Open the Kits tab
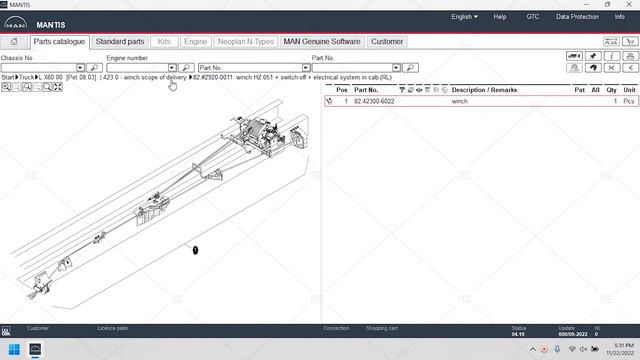This screenshot has width=640, height=360. tap(164, 42)
